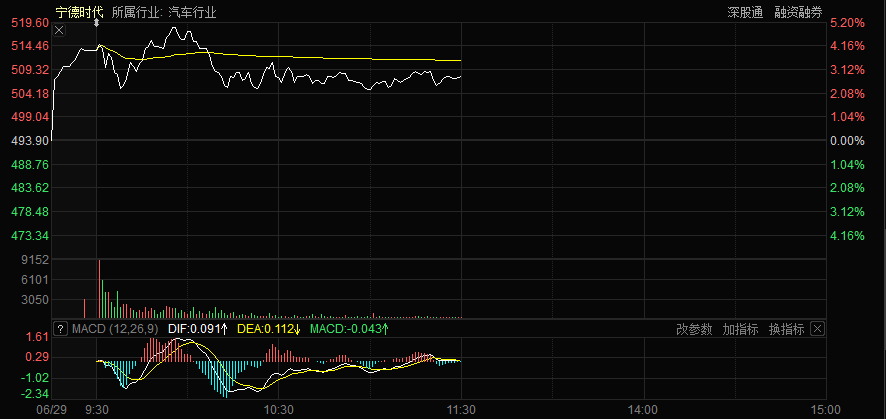Click price level 499.04 on left axis
The height and width of the screenshot is (419, 886).
point(29,117)
